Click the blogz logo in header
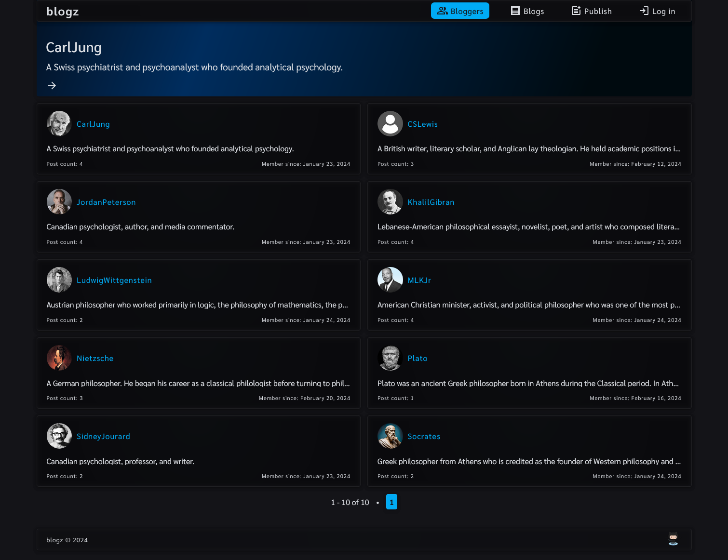The image size is (728, 560). [x=62, y=11]
